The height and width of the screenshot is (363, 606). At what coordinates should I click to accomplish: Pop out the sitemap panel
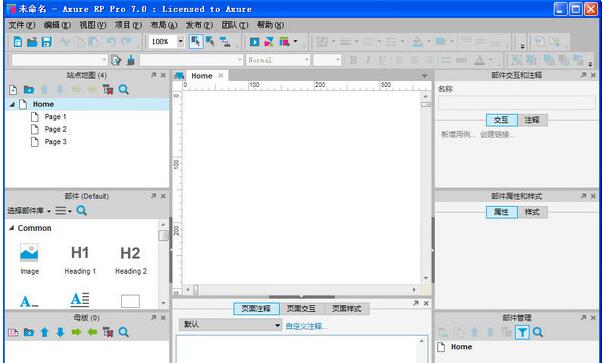tap(154, 75)
